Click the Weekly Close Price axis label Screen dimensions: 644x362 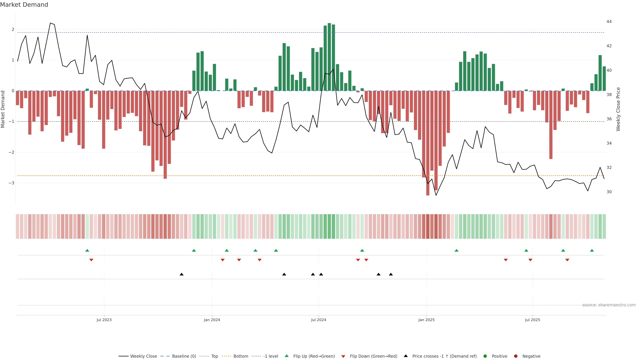click(618, 109)
